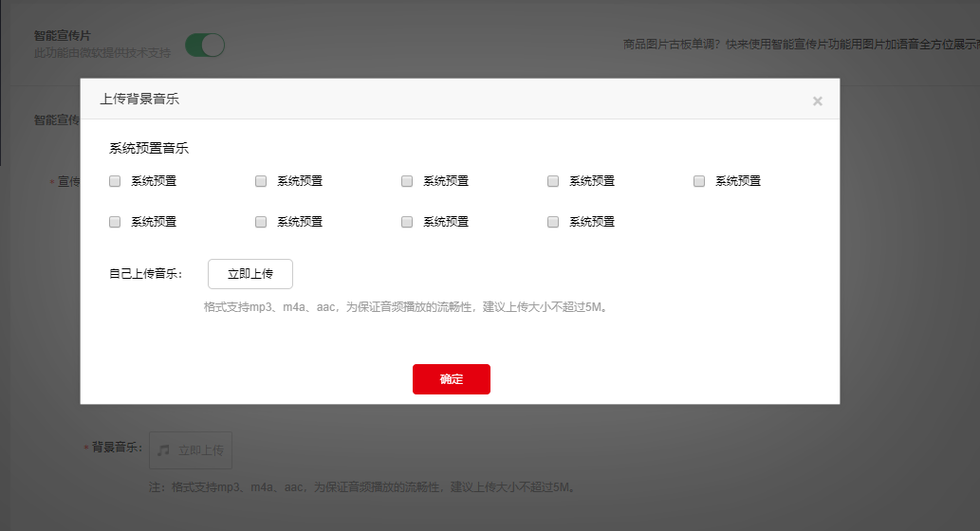The width and height of the screenshot is (980, 531).
Task: Click the 系统预置音乐 heading
Action: coord(149,148)
